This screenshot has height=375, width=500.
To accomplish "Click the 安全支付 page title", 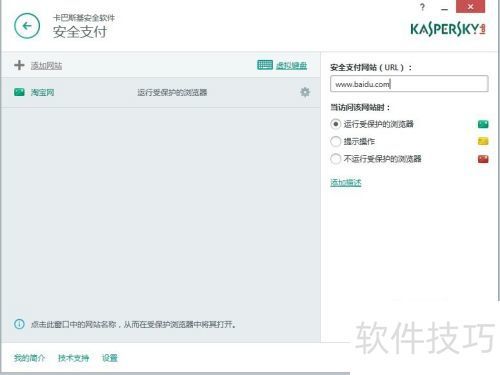I will point(80,32).
